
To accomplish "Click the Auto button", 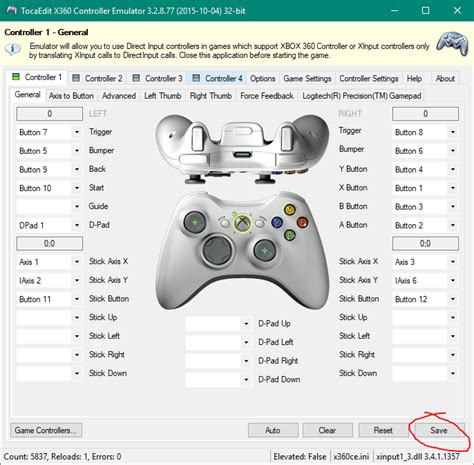I will click(273, 430).
